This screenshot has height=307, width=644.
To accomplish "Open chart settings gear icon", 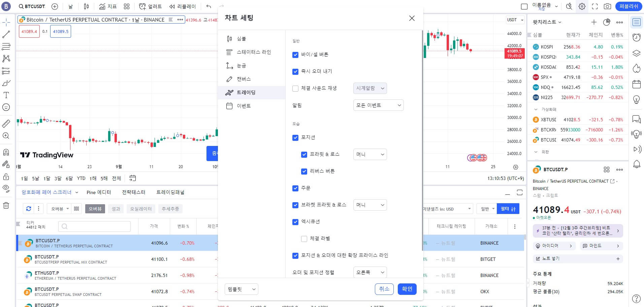I will (582, 6).
